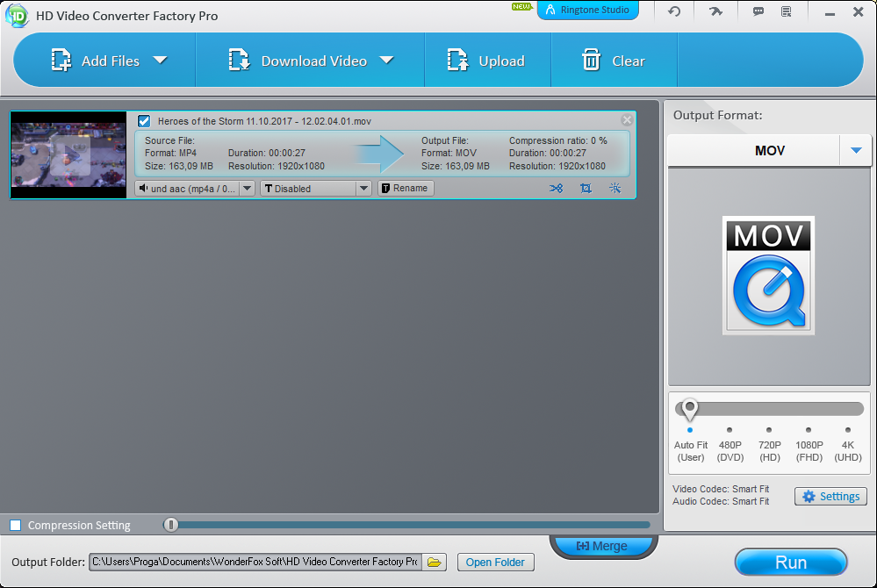
Task: Click the undo arrow icon
Action: (673, 11)
